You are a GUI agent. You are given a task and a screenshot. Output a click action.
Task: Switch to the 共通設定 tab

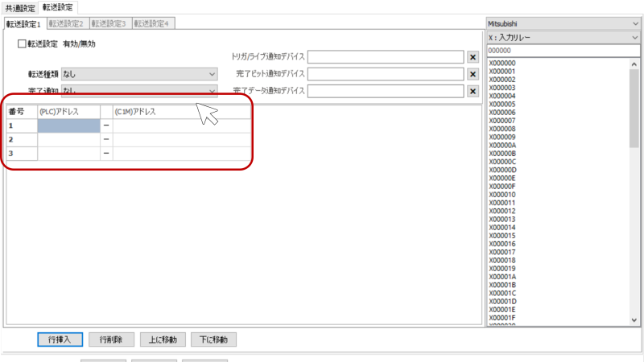tap(20, 7)
